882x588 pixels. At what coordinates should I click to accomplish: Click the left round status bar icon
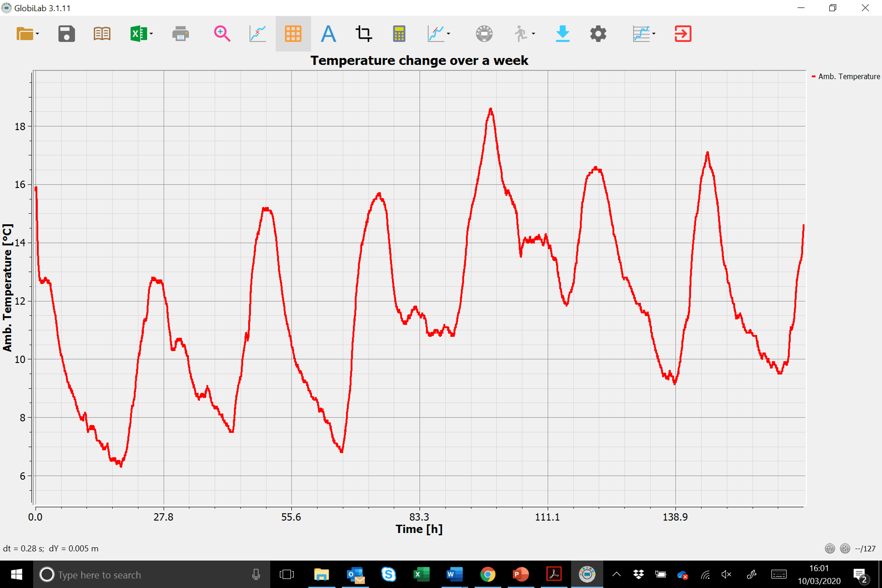tap(830, 549)
